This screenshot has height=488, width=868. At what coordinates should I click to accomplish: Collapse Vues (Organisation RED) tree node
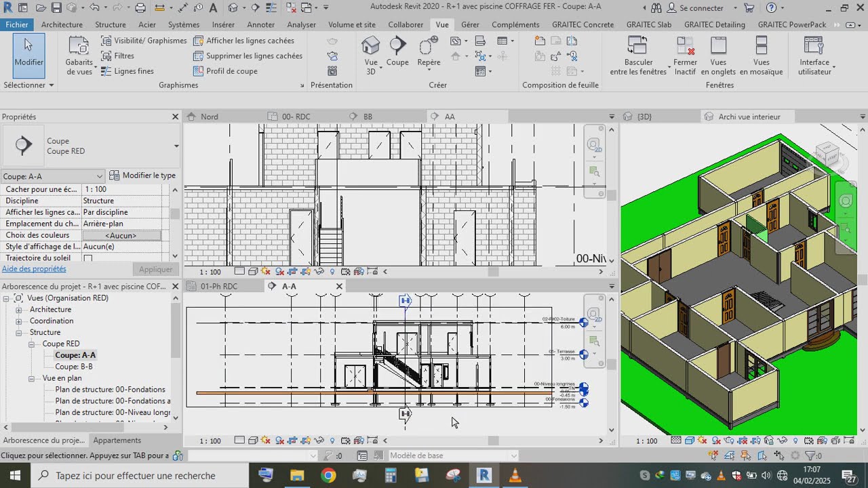(7, 298)
